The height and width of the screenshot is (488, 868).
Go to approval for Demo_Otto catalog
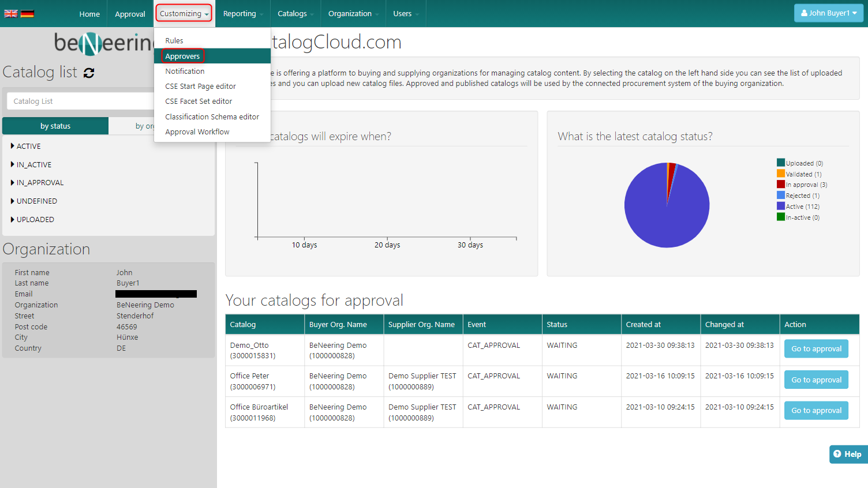pyautogui.click(x=815, y=349)
